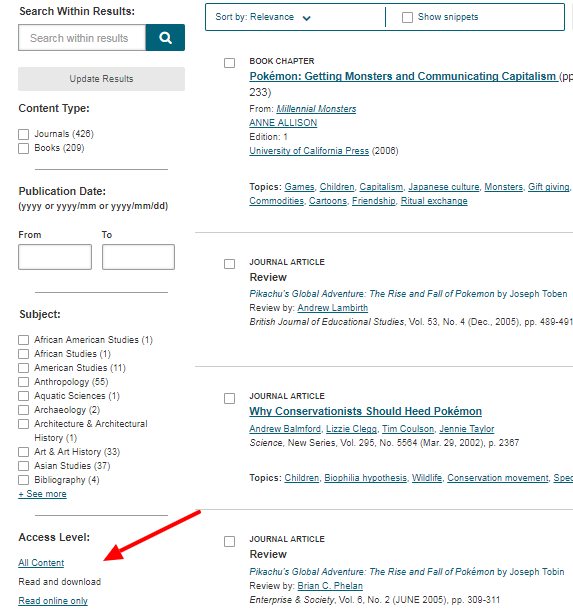
Task: Open Why Conservationists Should Heed Pokémon article
Action: pyautogui.click(x=366, y=411)
